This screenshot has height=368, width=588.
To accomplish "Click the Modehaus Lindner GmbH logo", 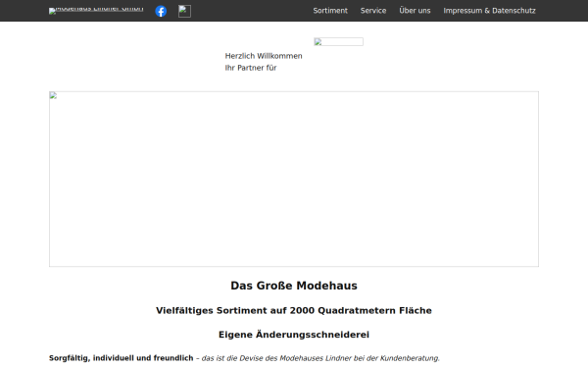I will click(96, 11).
